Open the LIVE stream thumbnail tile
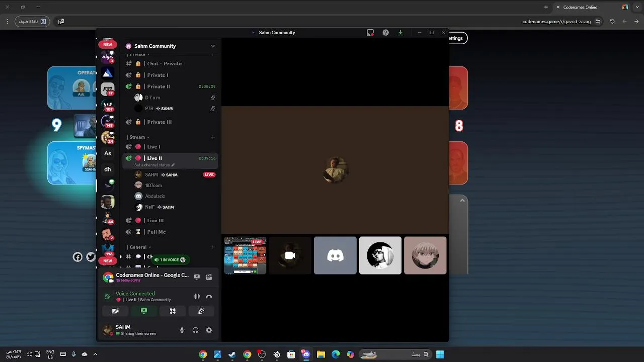Image resolution: width=644 pixels, height=362 pixels. (x=245, y=255)
